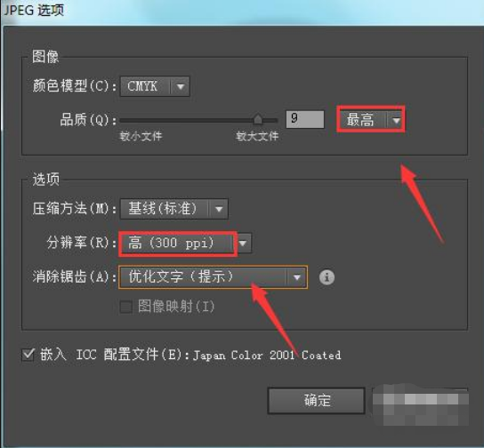Viewport: 484px width, 448px height.
Task: Click the info icon beside anti-aliasing
Action: (327, 277)
